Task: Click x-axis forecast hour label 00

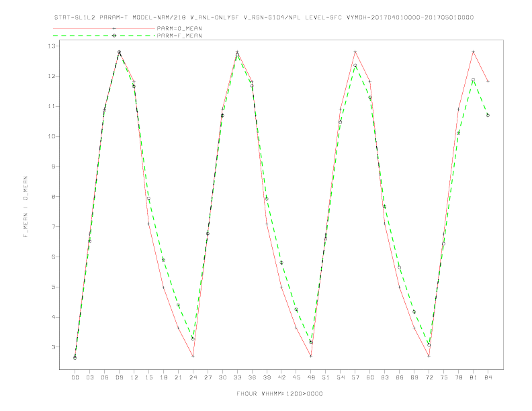Action: point(75,377)
